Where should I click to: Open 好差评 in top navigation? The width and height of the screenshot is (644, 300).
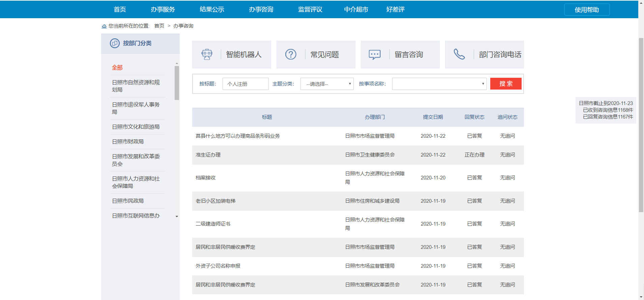coord(395,9)
